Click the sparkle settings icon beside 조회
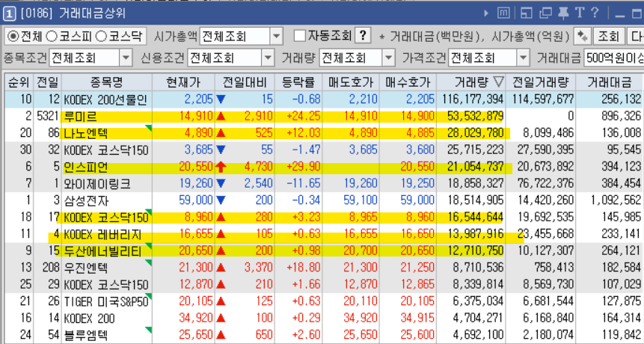 582,37
